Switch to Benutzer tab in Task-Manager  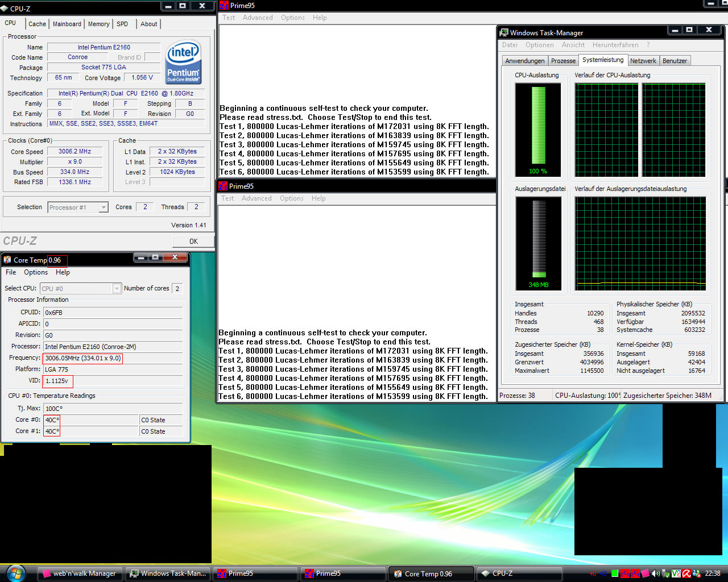point(675,61)
